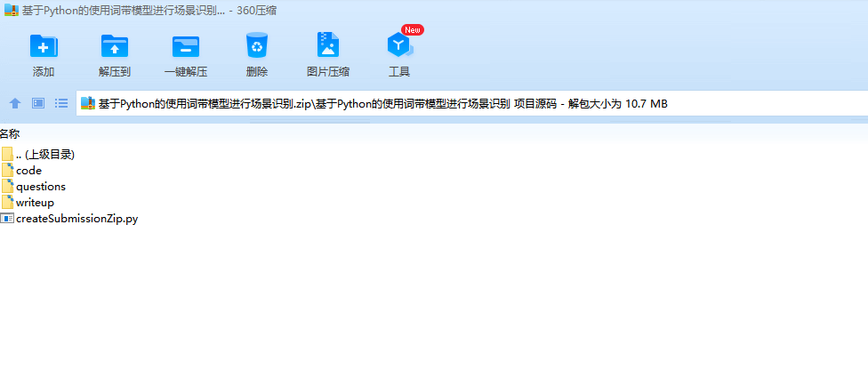Click the window title text

[x=150, y=10]
